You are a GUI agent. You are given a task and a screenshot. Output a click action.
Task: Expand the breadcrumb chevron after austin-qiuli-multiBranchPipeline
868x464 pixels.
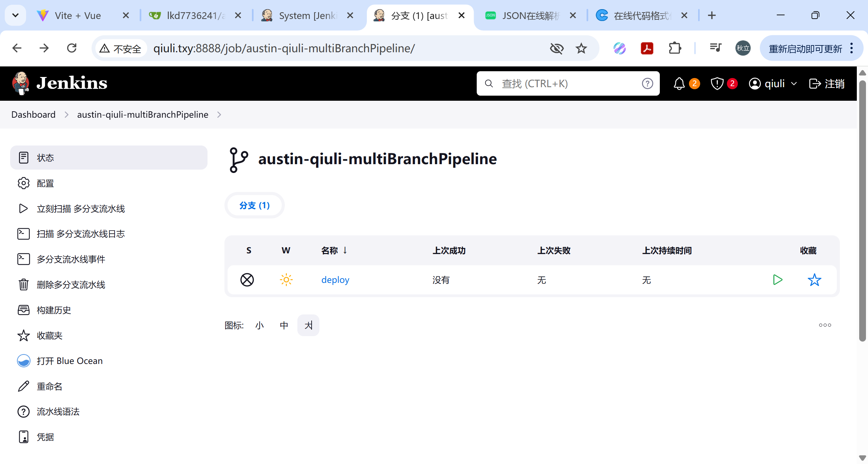pos(219,115)
